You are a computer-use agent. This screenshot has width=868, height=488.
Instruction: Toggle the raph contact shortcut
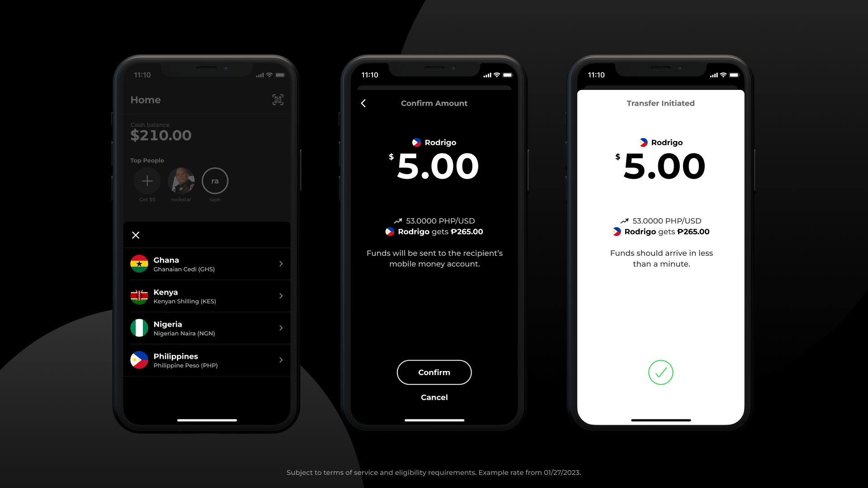215,181
